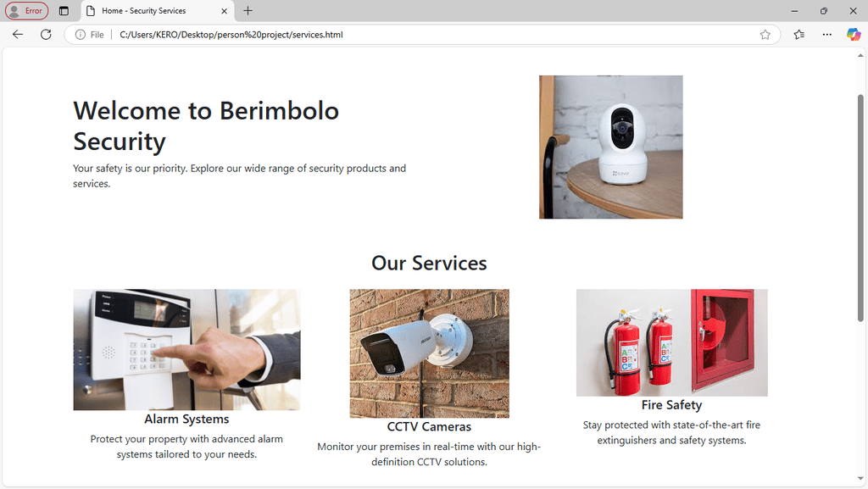Click the Error profile button
868x489 pixels.
26,10
